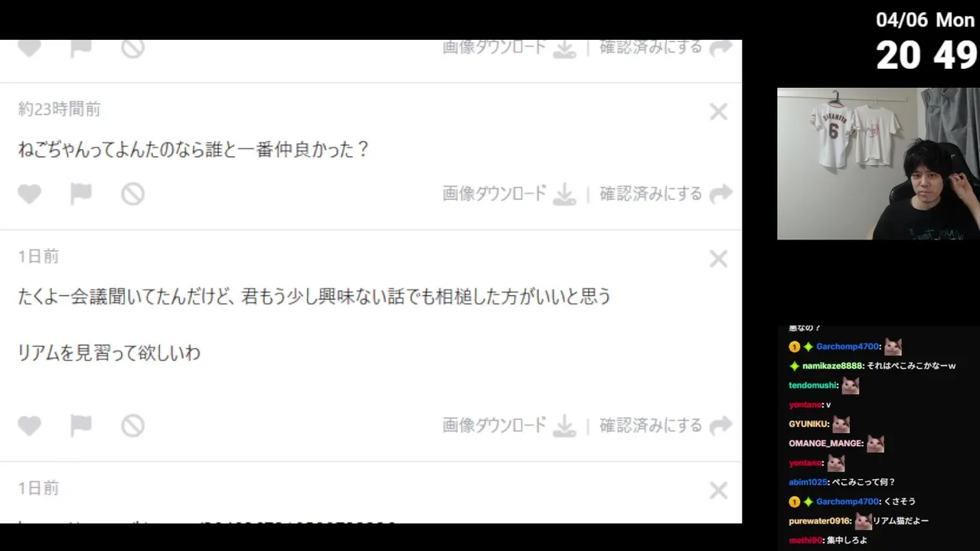Select purewater0916 chat username
This screenshot has height=551, width=980.
pos(819,521)
